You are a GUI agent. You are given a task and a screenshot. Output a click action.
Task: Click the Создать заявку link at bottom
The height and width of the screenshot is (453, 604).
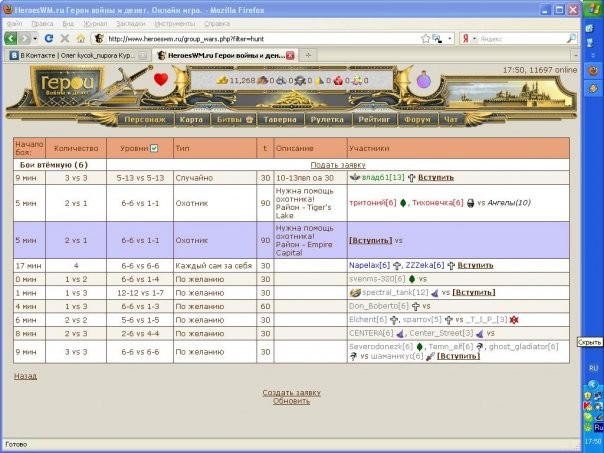(290, 393)
